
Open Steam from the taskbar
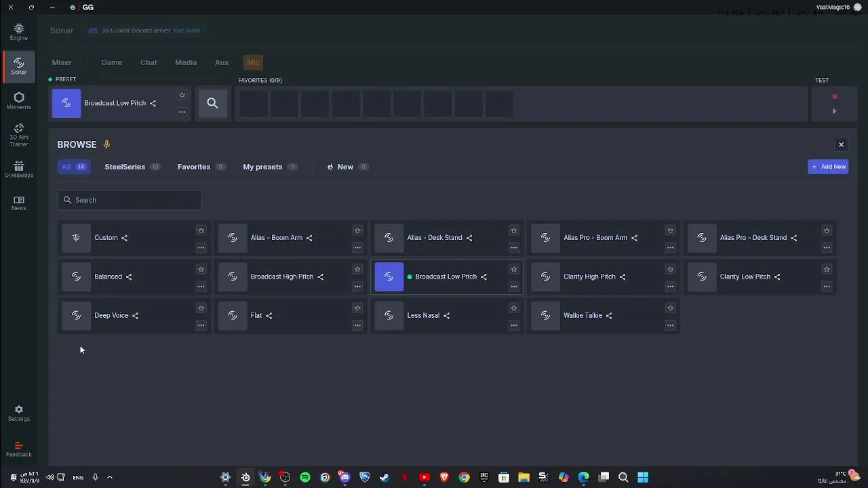click(384, 477)
